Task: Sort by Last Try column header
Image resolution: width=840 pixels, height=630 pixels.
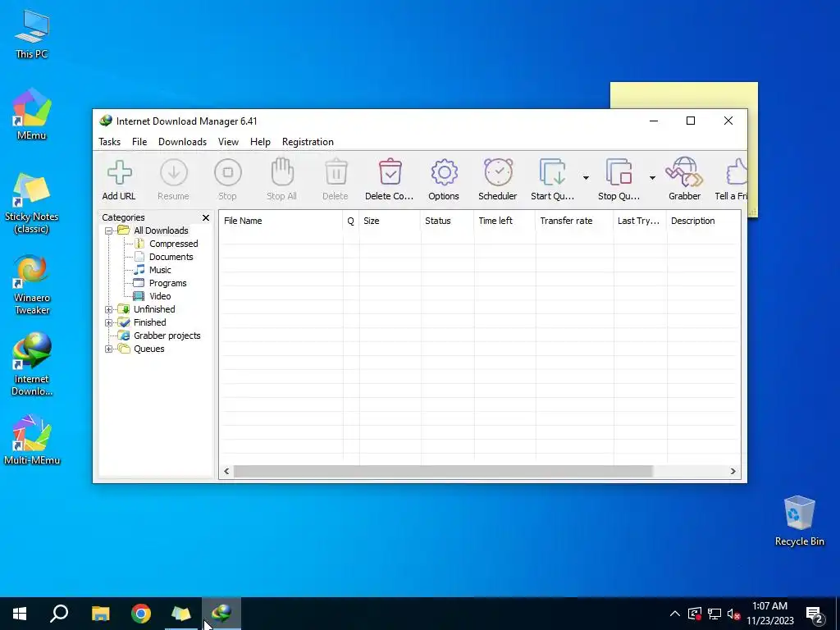Action: [640, 221]
